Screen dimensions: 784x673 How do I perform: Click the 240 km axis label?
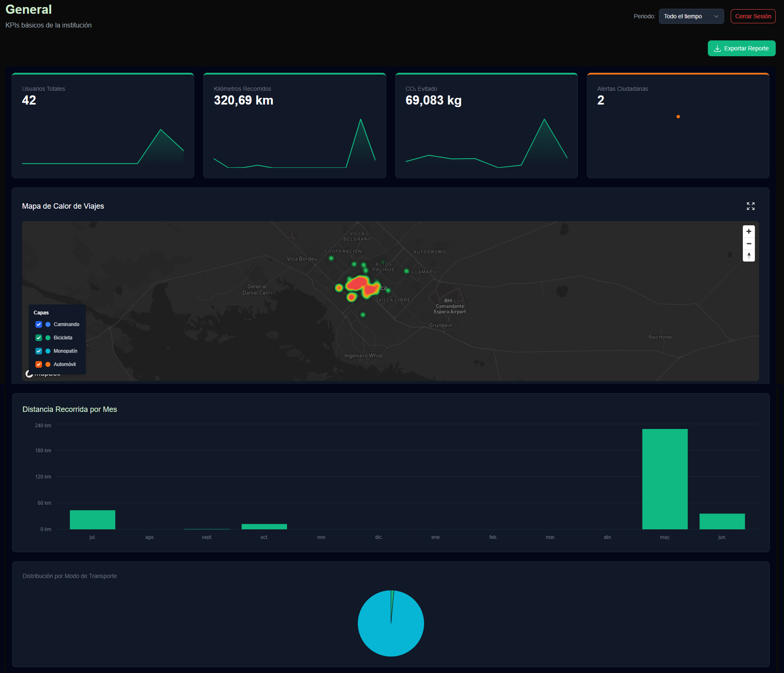[43, 425]
